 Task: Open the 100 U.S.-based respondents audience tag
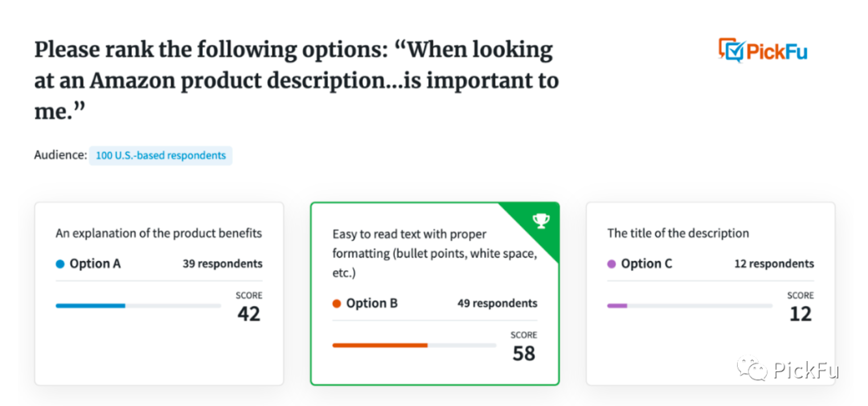coord(161,155)
